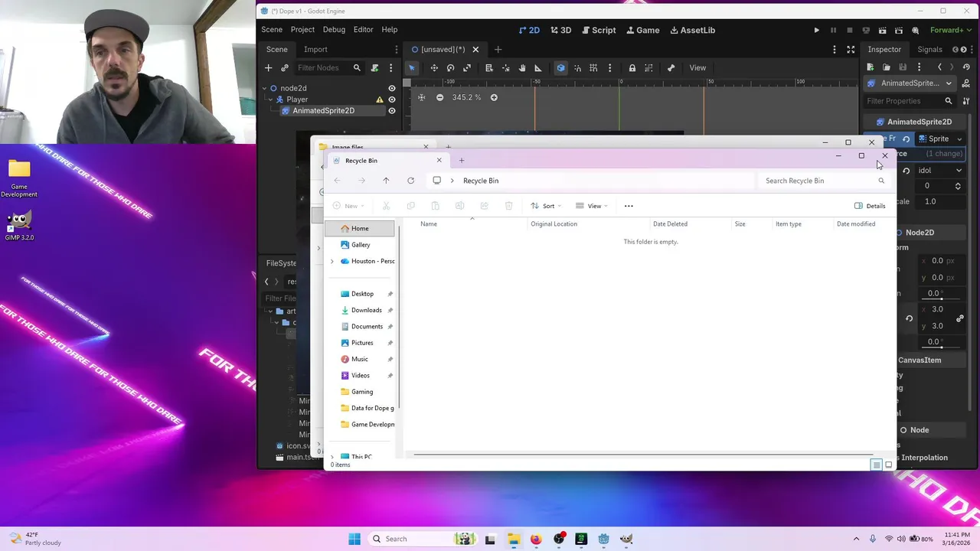Activate the Move mode tool
980x551 pixels.
434,68
